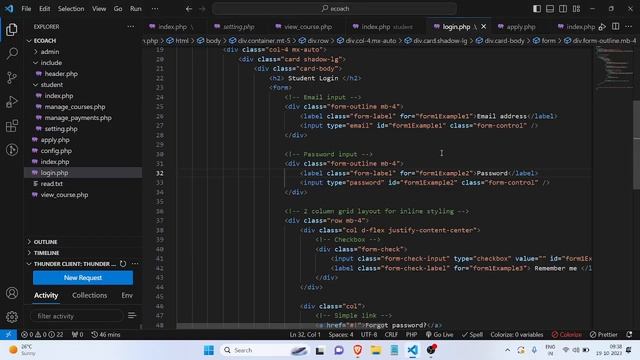This screenshot has height=360, width=640.
Task: Go back with the navigation arrow
Action: (189, 9)
